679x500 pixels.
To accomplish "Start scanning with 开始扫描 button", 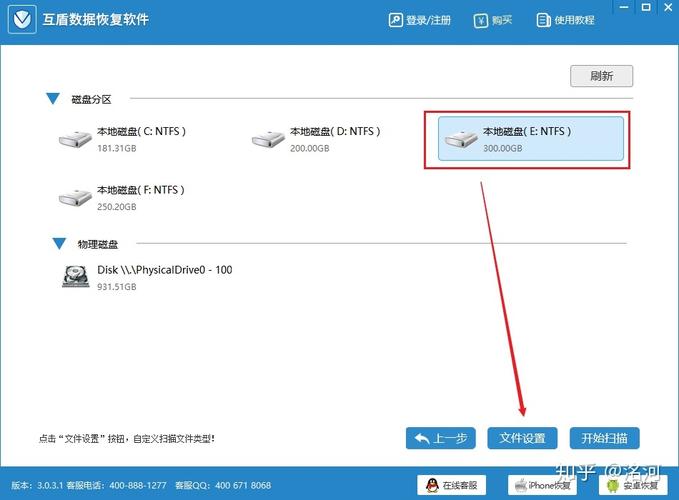I will 604,438.
